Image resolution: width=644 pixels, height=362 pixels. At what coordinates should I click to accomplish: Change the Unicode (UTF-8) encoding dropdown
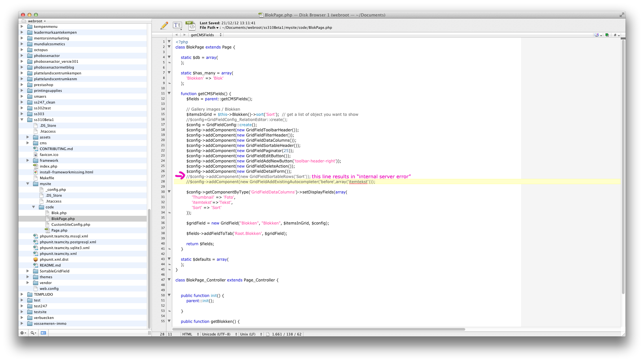click(x=219, y=334)
